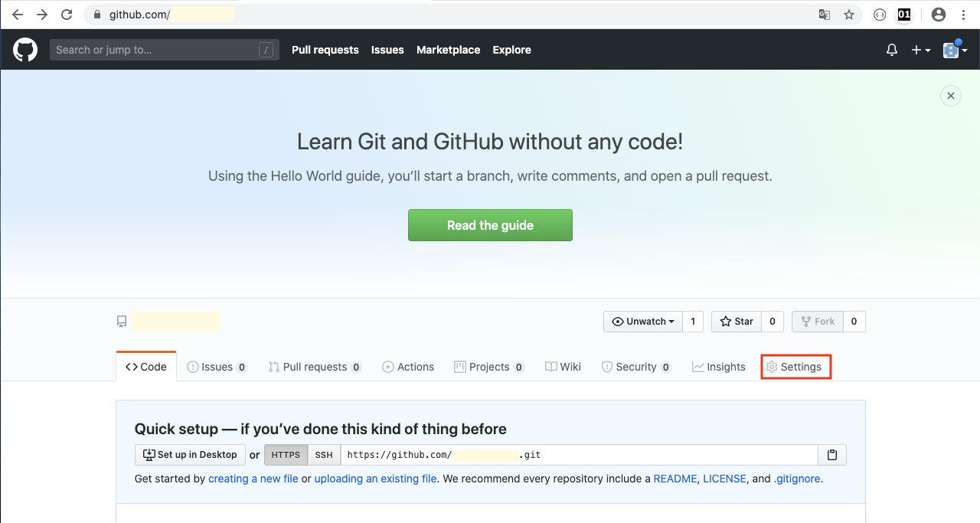The image size is (980, 523).
Task: Go back with browser back arrow
Action: pyautogui.click(x=18, y=15)
